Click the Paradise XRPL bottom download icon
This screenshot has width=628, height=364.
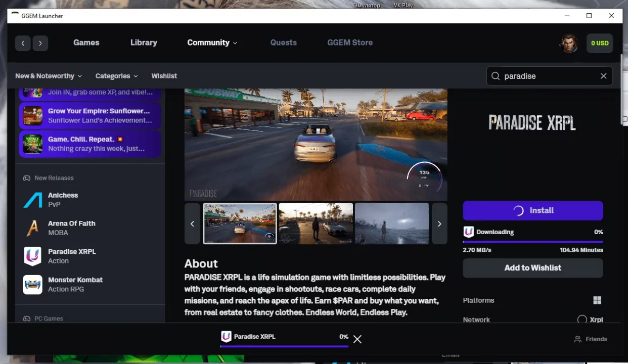[226, 337]
